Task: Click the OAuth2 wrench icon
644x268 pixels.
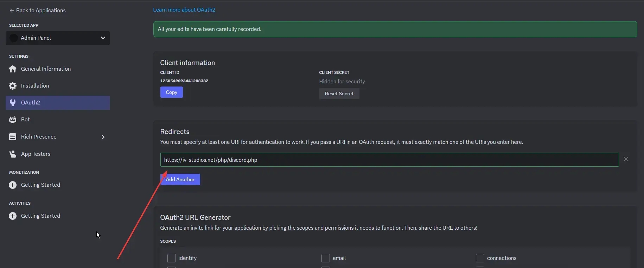Action: tap(13, 103)
